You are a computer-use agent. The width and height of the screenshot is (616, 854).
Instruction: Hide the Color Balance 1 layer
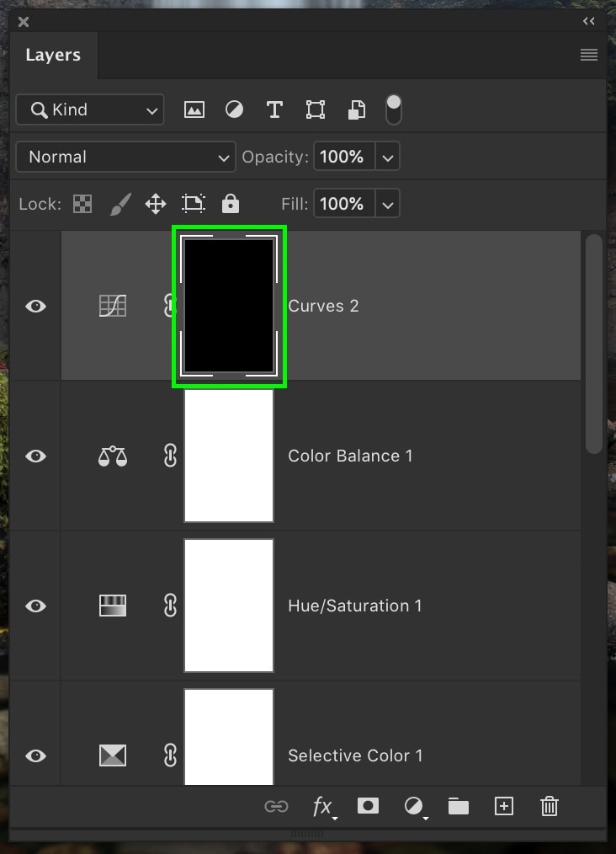click(36, 456)
